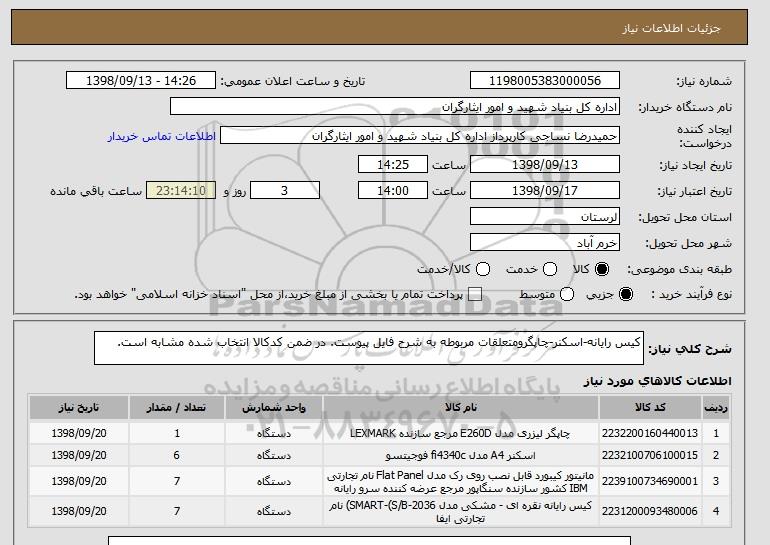Toggle the Islamic treasury payment checkbox
Image resolution: width=770 pixels, height=545 pixels.
(475, 295)
